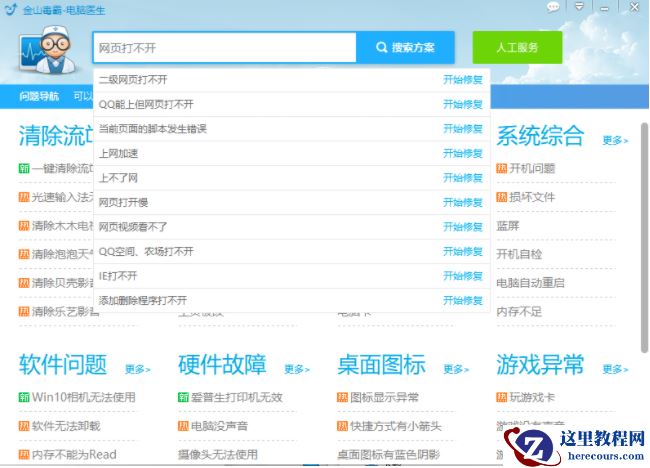The height and width of the screenshot is (468, 650).
Task: Open the 开机自检 item
Action: pos(519,254)
